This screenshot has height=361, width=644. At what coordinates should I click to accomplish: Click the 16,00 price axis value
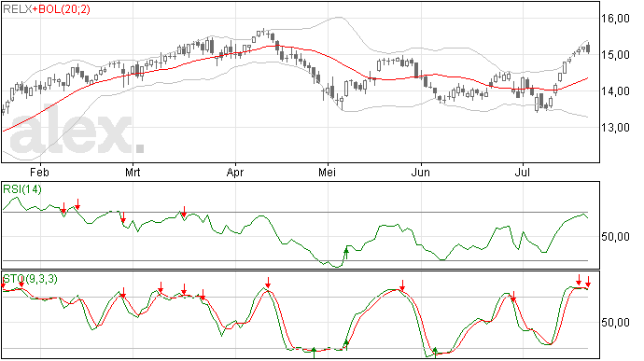[615, 18]
